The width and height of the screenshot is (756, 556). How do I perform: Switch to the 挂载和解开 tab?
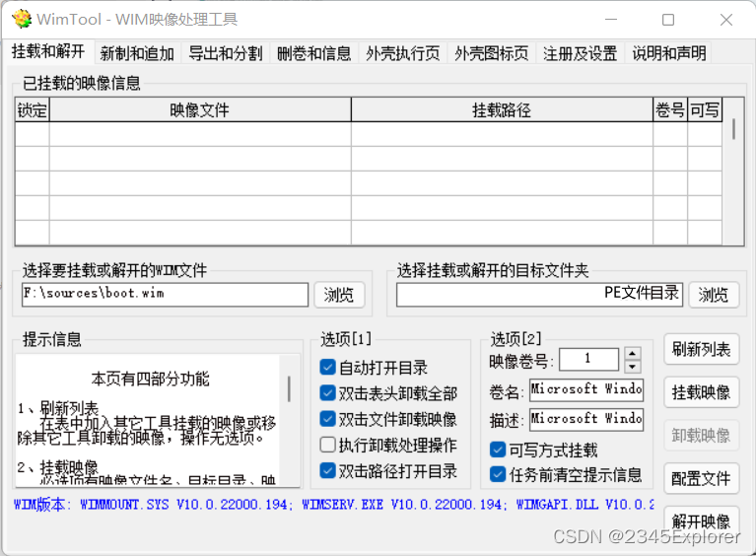click(48, 51)
